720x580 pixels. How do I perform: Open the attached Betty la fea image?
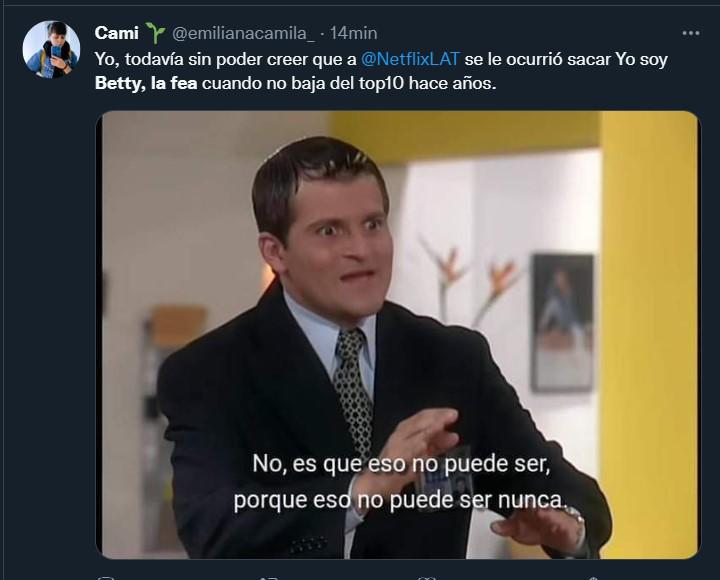[398, 335]
